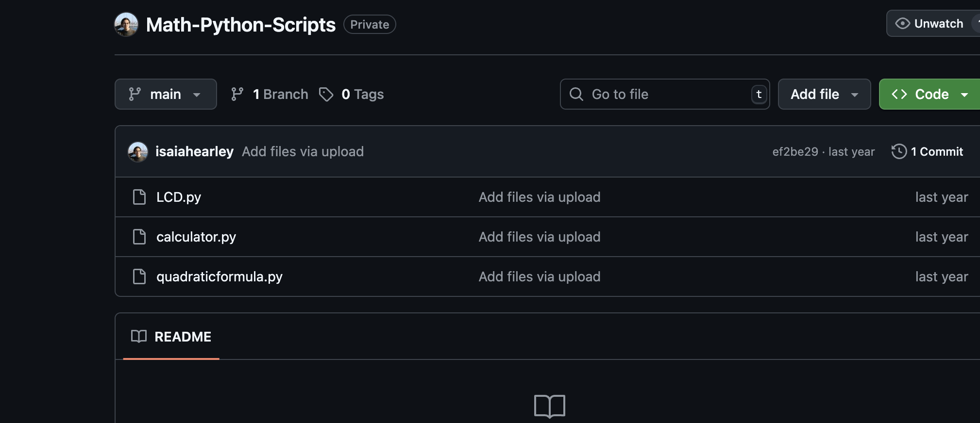Open the quadraticformula.py file
Viewport: 980px width, 423px height.
(x=219, y=277)
